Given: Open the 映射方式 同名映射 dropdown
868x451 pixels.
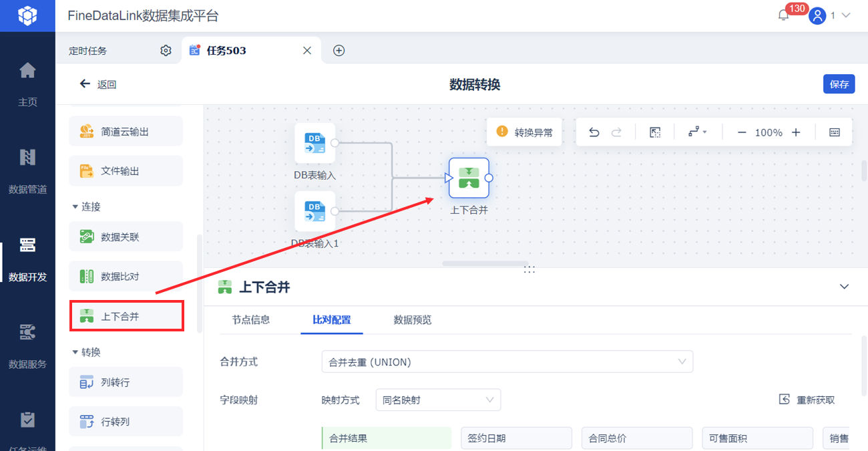Looking at the screenshot, I should (438, 400).
